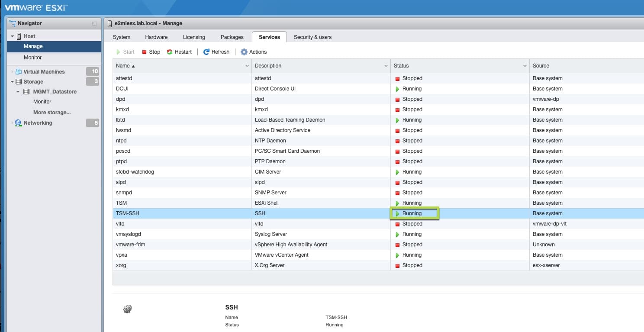
Task: Click the slpd service name
Action: [x=121, y=182]
